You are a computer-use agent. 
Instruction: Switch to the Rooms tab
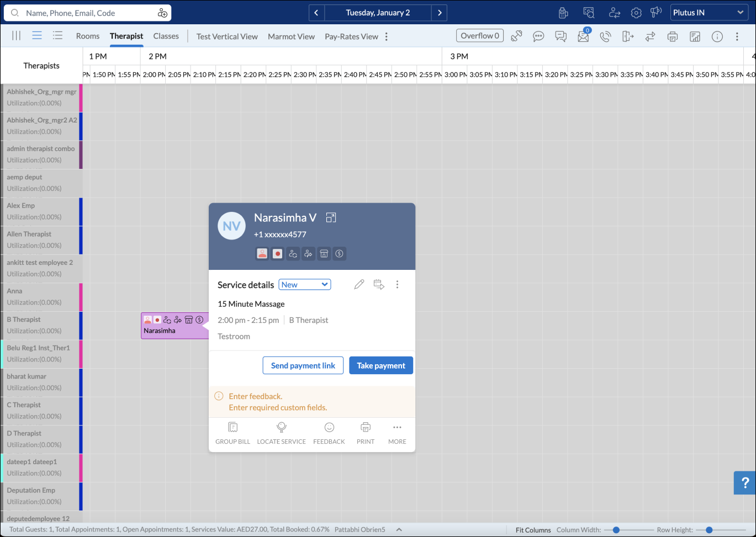(x=88, y=36)
